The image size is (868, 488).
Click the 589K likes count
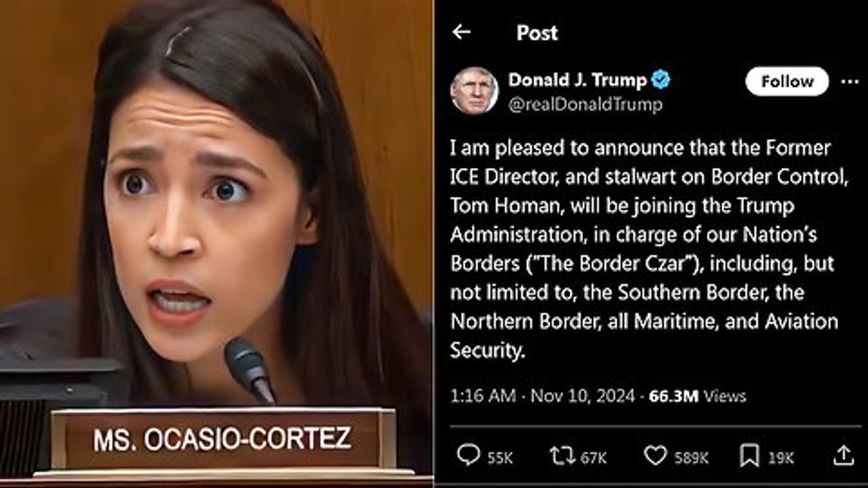(x=691, y=458)
